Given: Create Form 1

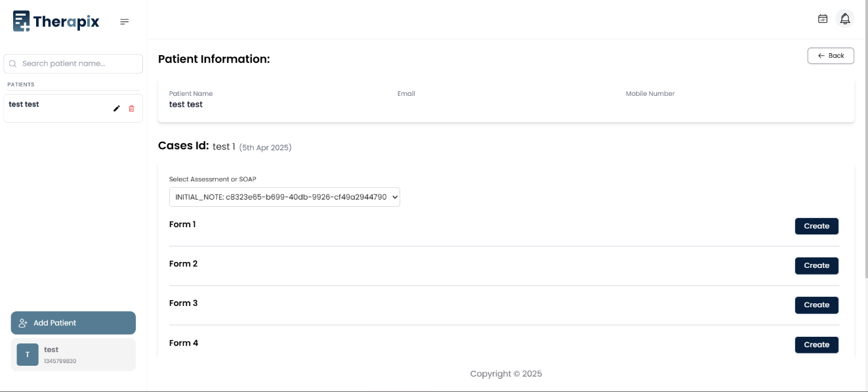Looking at the screenshot, I should 816,226.
